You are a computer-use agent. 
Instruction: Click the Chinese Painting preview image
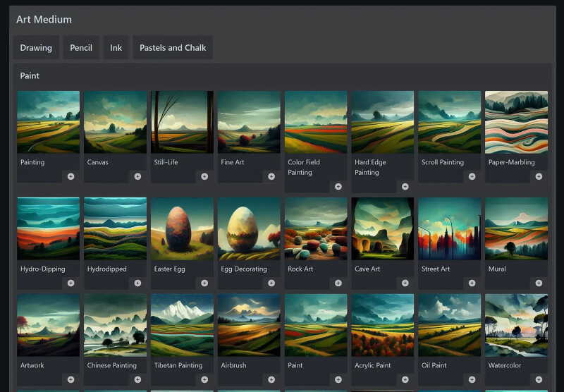click(x=115, y=325)
